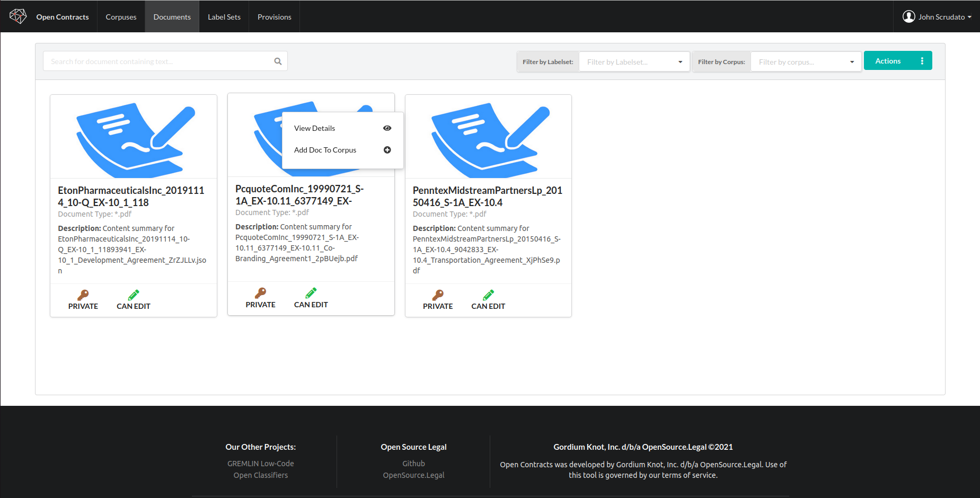Click the EtonPharmaceuticals description text
980x498 pixels.
pyautogui.click(x=132, y=250)
